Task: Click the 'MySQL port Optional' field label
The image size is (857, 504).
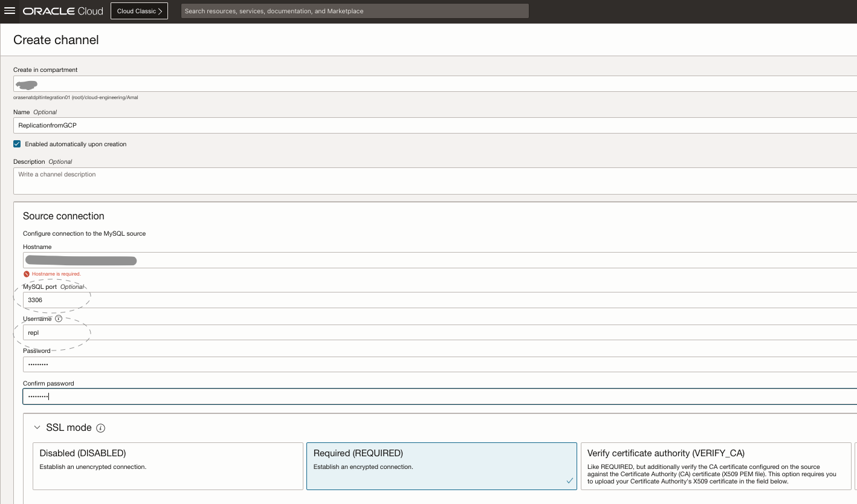Action: pyautogui.click(x=53, y=286)
